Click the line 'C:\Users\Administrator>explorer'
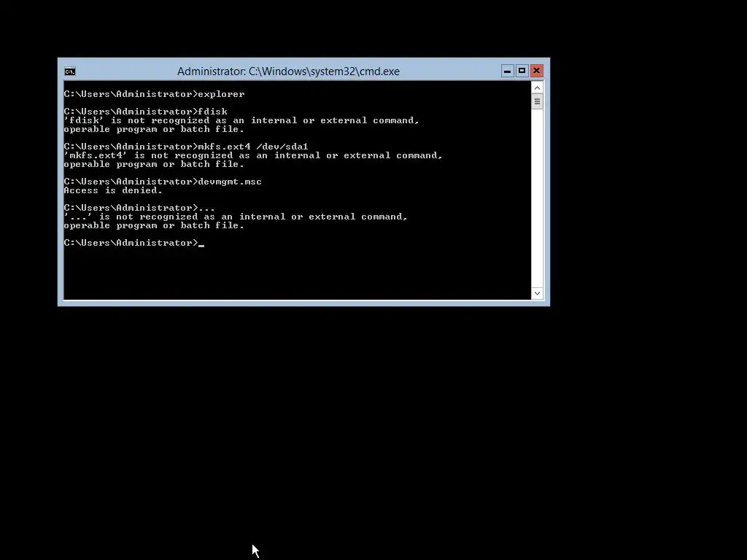Viewport: 747px width, 560px height. (155, 94)
